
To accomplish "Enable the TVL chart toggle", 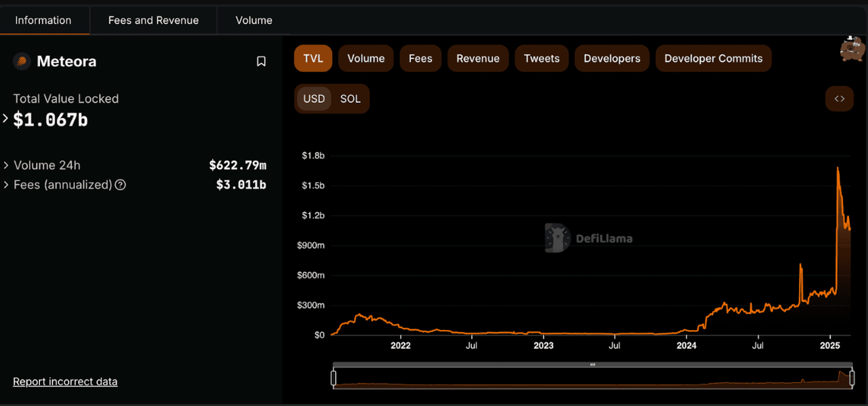I will (313, 58).
